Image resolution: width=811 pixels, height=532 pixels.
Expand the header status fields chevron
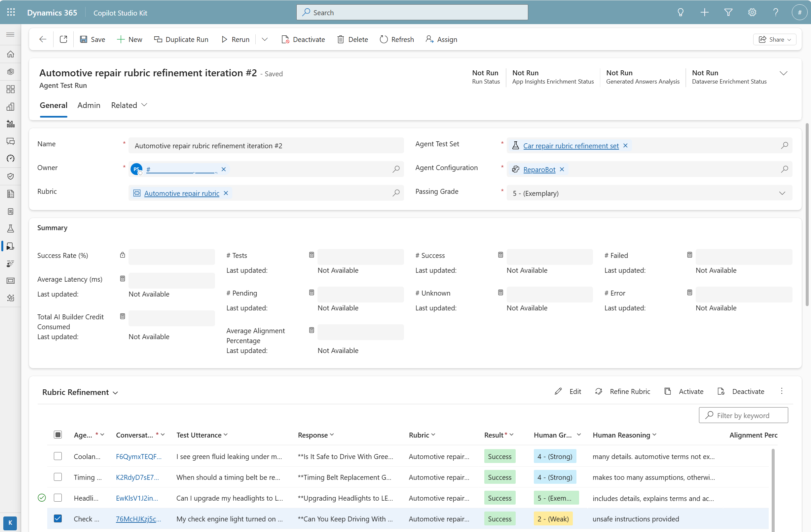click(783, 73)
